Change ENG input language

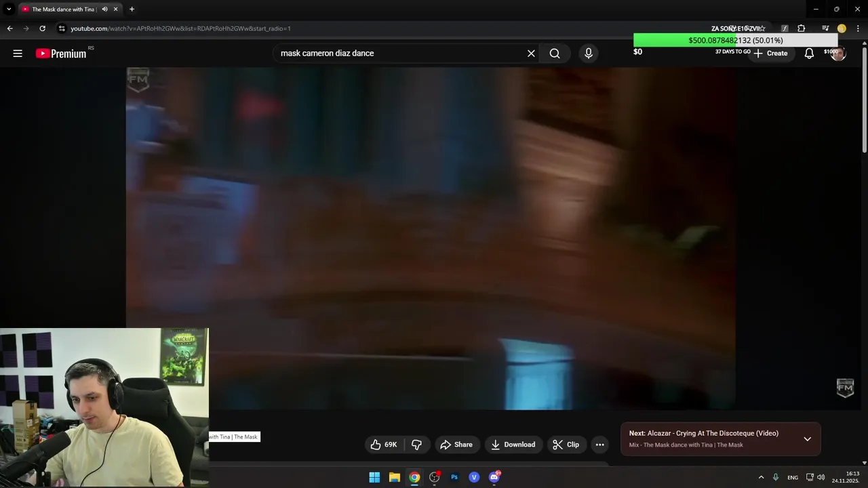coord(793,477)
